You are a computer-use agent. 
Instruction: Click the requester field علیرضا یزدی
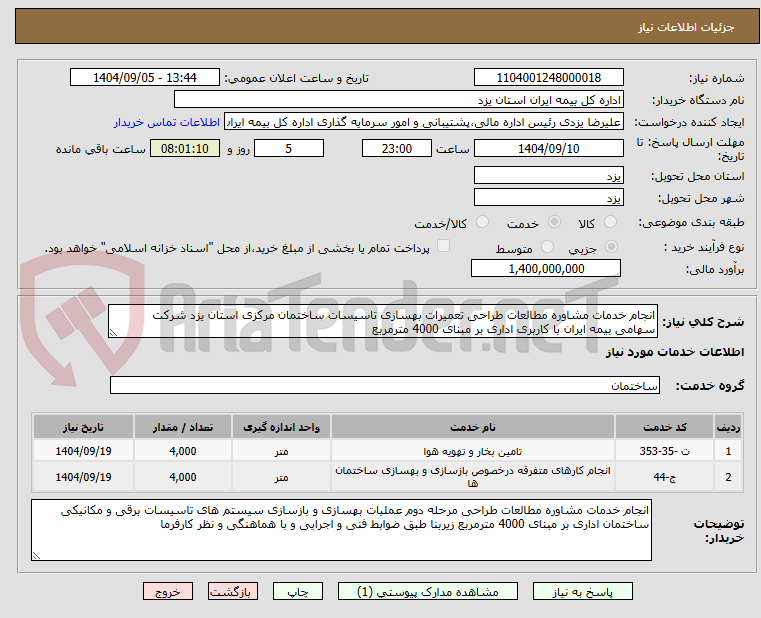(x=424, y=122)
